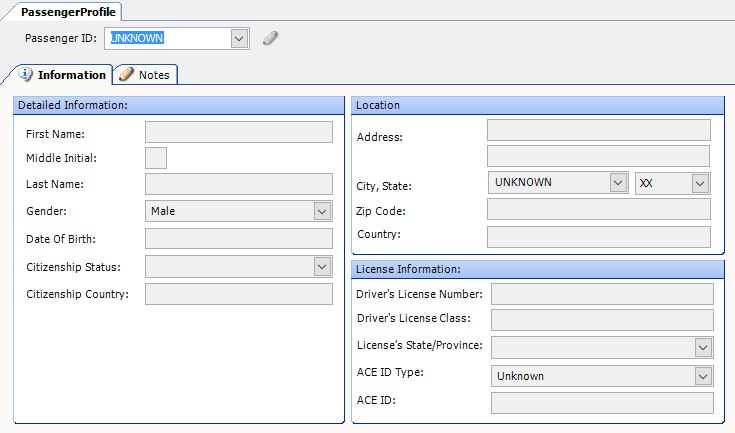Open the State dropdown showing XX
The width and height of the screenshot is (735, 433).
pos(700,183)
